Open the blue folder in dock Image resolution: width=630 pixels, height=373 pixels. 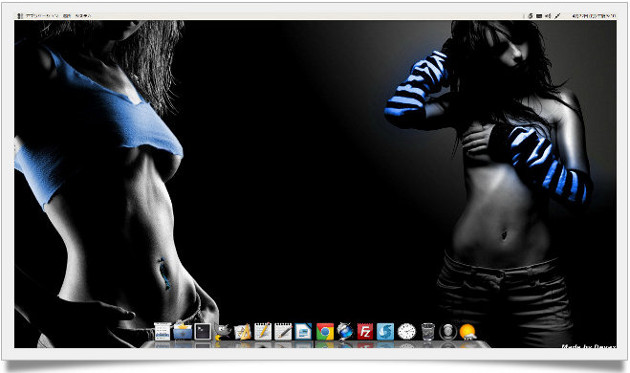point(183,331)
